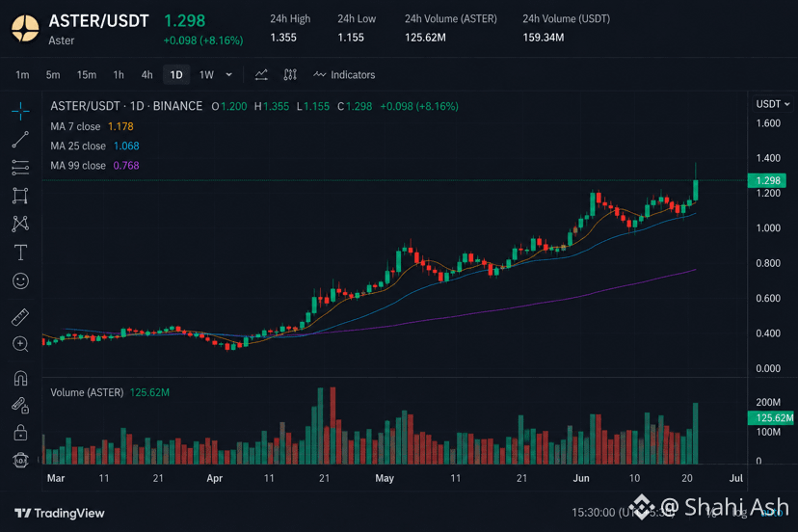Select the MA 7 close indicator label

coord(75,126)
